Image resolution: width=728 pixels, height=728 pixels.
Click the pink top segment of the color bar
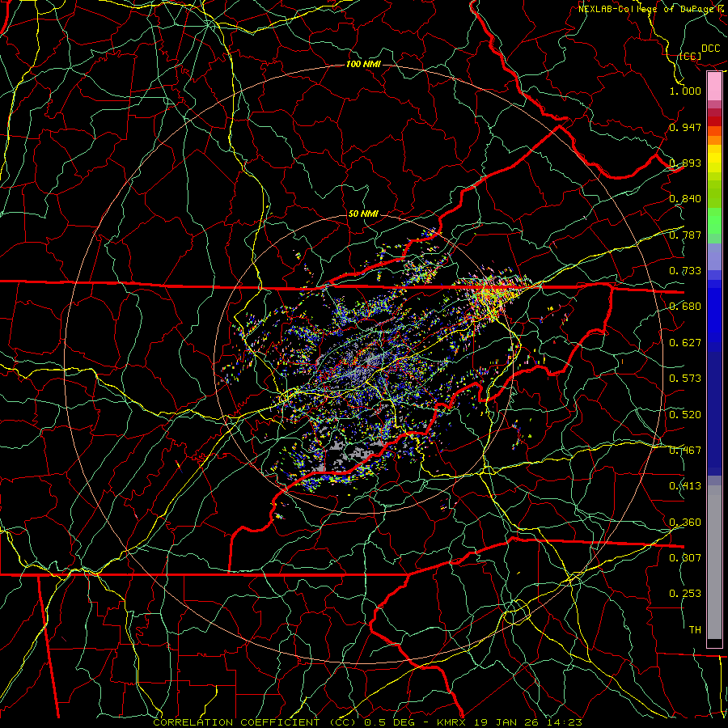point(714,87)
